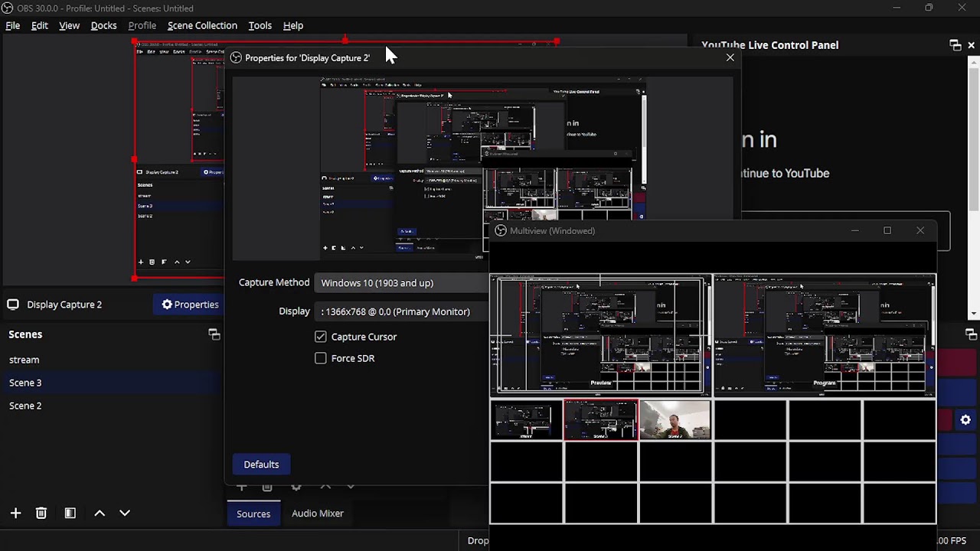Click the Preview pane in Multiview
The width and height of the screenshot is (980, 551).
pyautogui.click(x=600, y=335)
